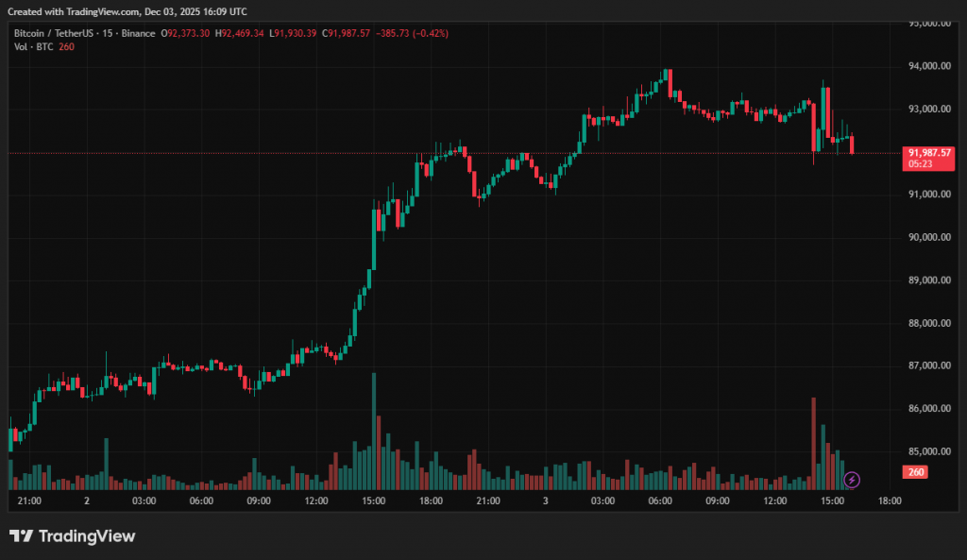
Task: Click the purple lightning bolt event icon
Action: point(851,480)
